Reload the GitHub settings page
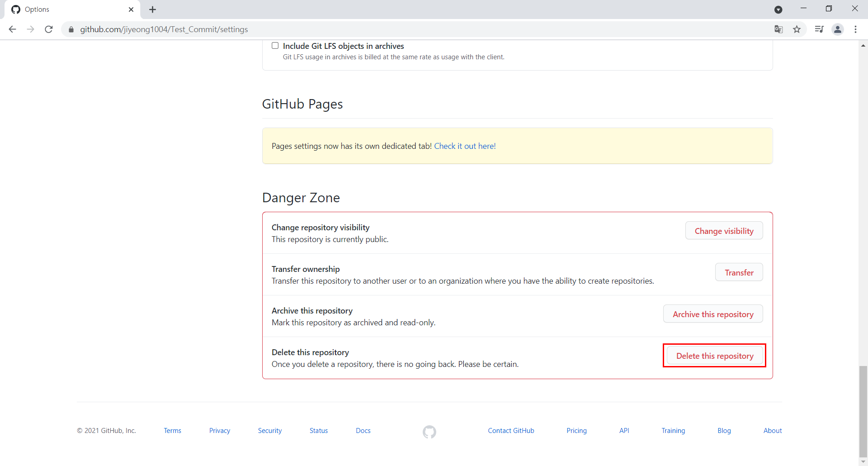 [x=49, y=29]
